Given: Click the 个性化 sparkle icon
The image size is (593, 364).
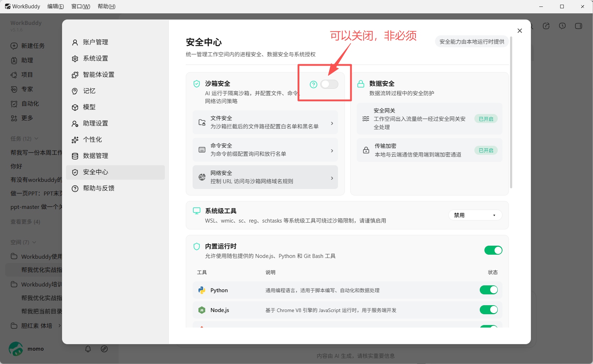Looking at the screenshot, I should (x=75, y=140).
